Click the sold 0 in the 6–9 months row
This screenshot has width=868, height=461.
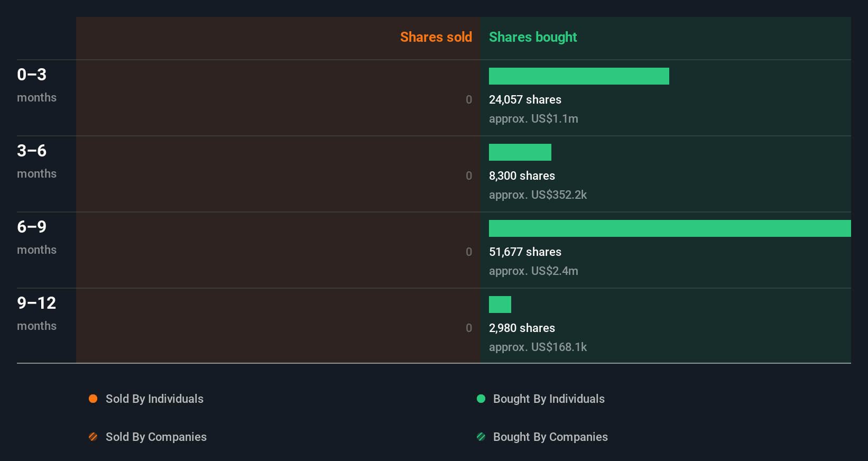[x=469, y=252]
